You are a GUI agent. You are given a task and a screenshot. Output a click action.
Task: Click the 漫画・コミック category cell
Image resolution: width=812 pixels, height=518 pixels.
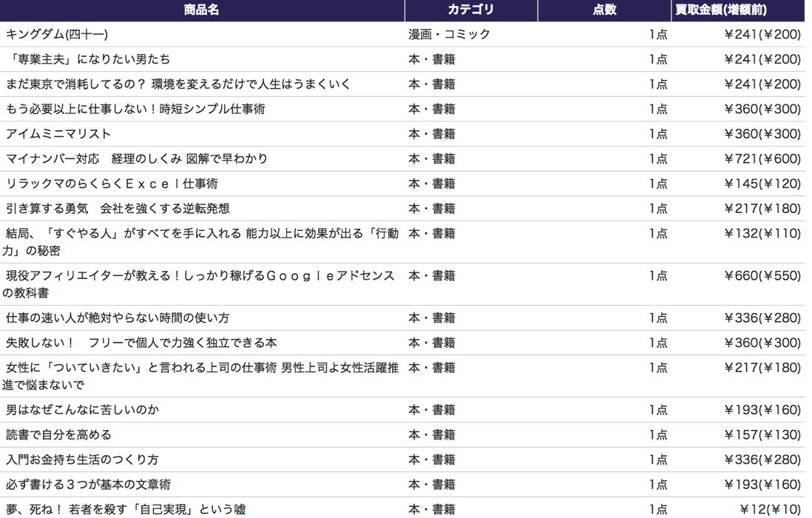pos(449,35)
